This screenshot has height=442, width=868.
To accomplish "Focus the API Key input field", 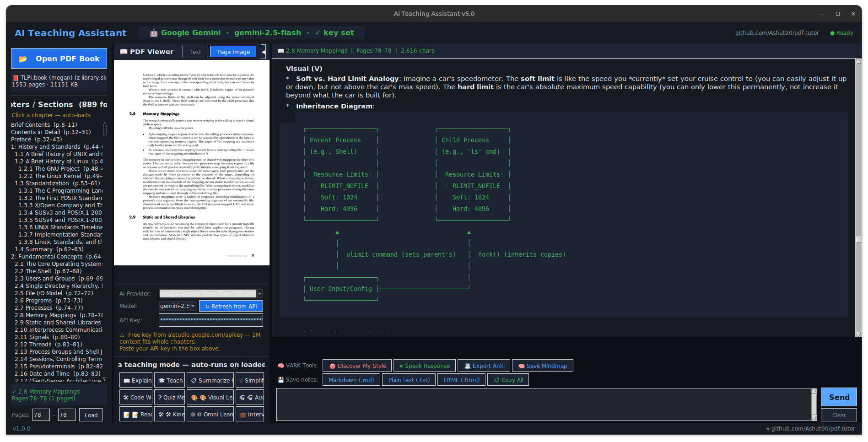I will point(211,320).
